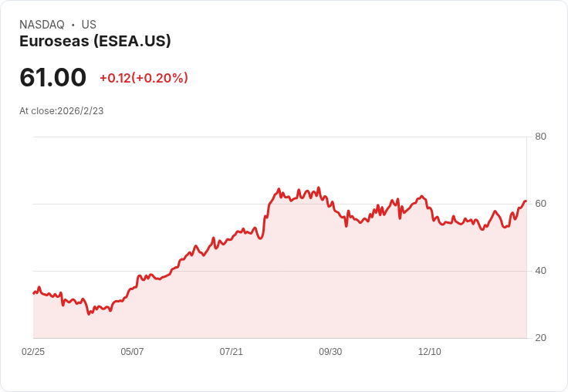The image size is (568, 392).
Task: Click the 12/10 x-axis date label
Action: tap(430, 352)
